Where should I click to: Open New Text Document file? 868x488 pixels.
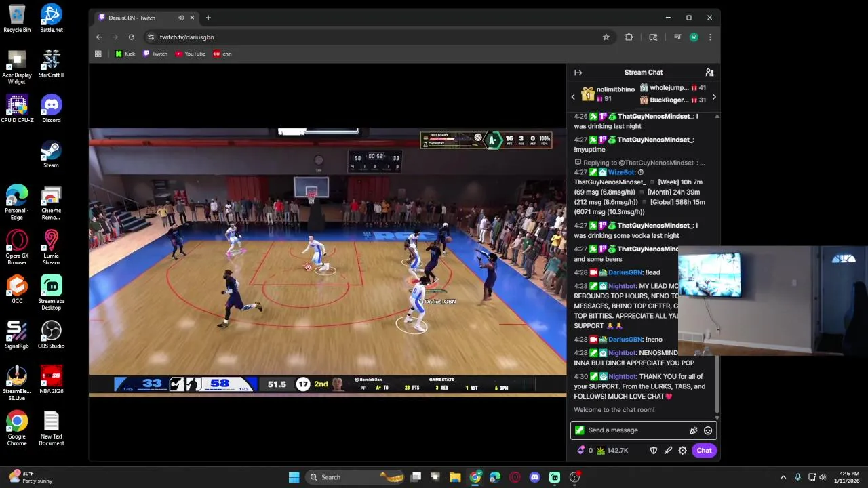pyautogui.click(x=52, y=428)
